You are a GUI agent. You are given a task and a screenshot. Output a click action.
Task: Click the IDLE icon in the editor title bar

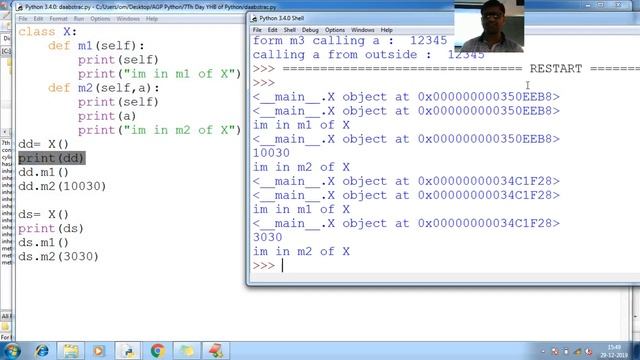pyautogui.click(x=19, y=7)
